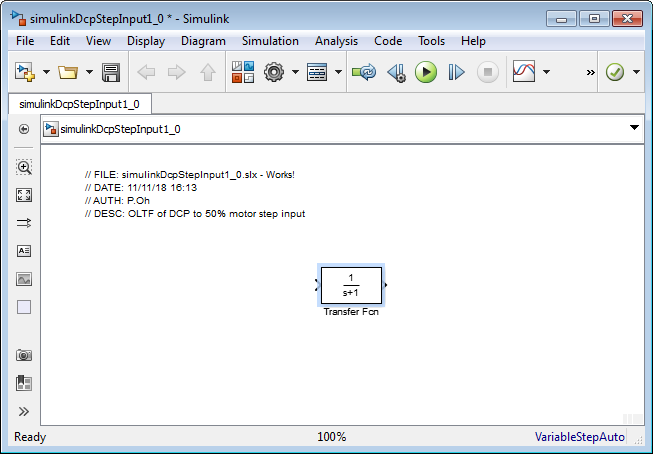The height and width of the screenshot is (454, 653).
Task: Click the // DESC: OLTF annotation line
Action: (x=195, y=213)
